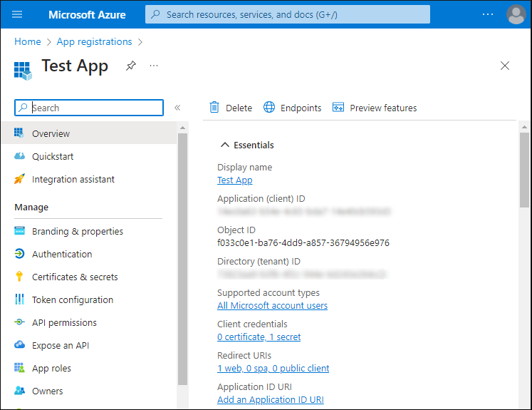Viewport: 532px width, 410px height.
Task: Collapse the left navigation menu
Action: (x=177, y=108)
